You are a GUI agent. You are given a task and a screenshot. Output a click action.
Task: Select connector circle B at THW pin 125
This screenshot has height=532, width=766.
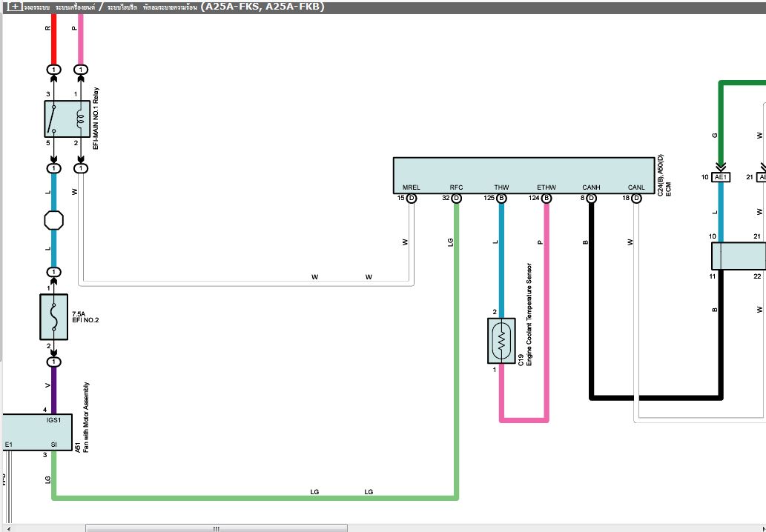coord(501,199)
